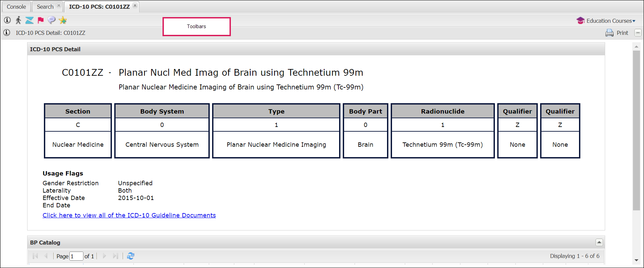Click the scroll down arrow on the scrollbar
This screenshot has height=268, width=644.
click(636, 260)
